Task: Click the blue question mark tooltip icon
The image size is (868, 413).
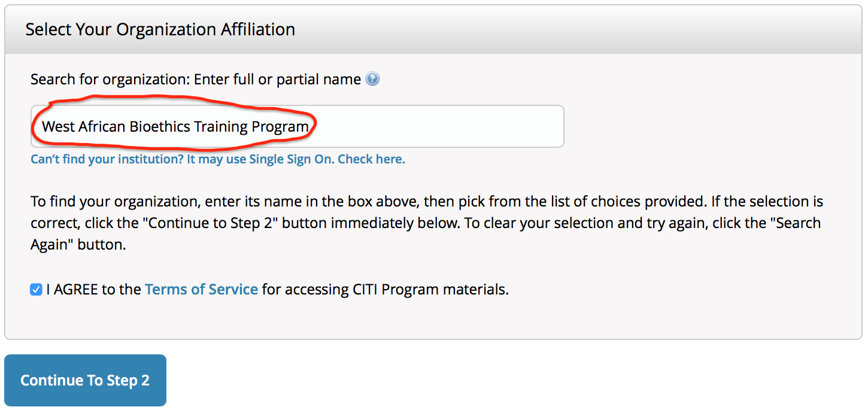Action: pos(372,79)
